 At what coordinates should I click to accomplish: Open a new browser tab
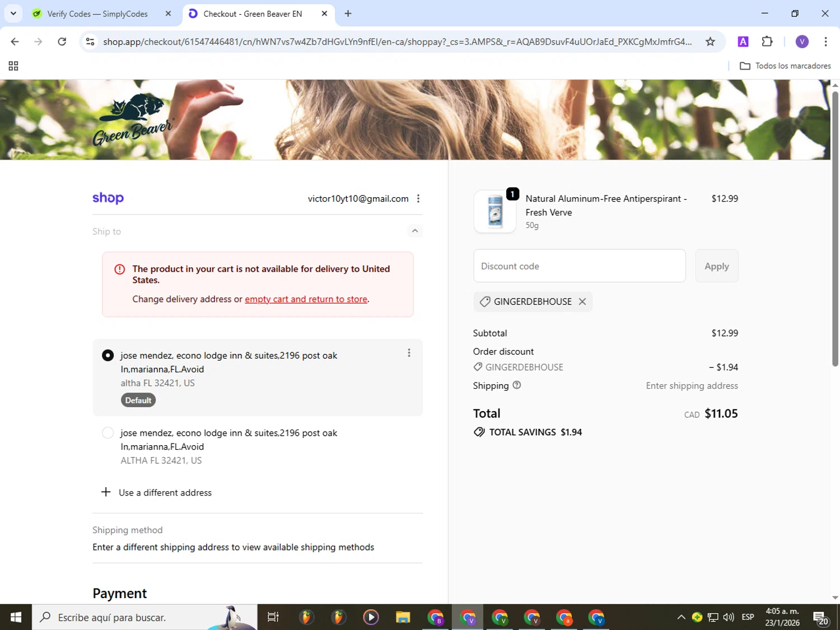pos(348,14)
